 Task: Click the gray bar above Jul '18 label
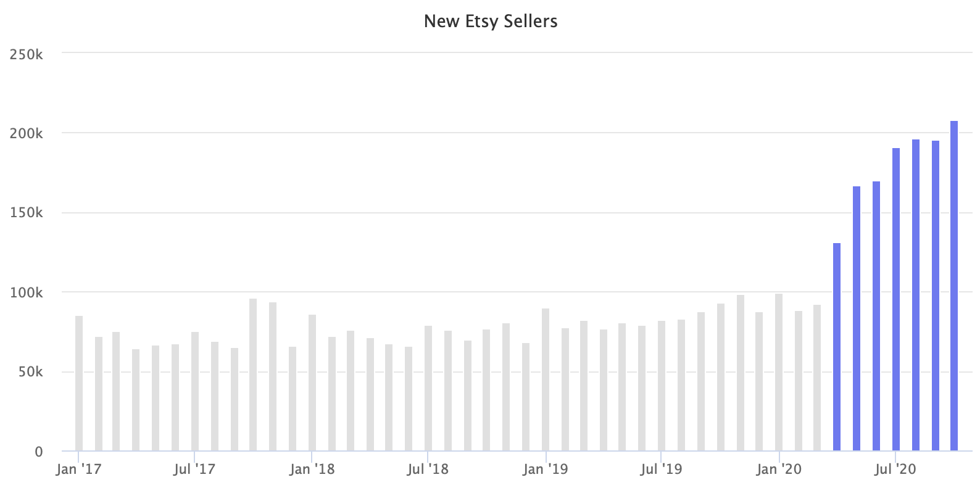click(x=428, y=388)
